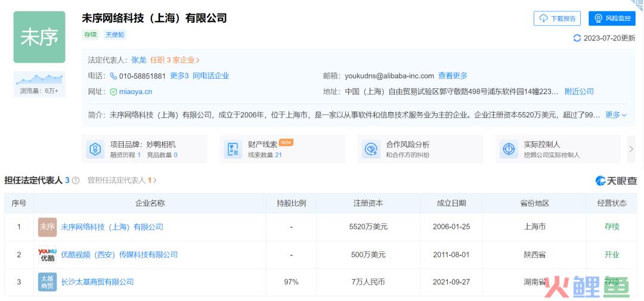The height and width of the screenshot is (301, 644).
Task: Click date 2006-01-25
Action: 451,227
